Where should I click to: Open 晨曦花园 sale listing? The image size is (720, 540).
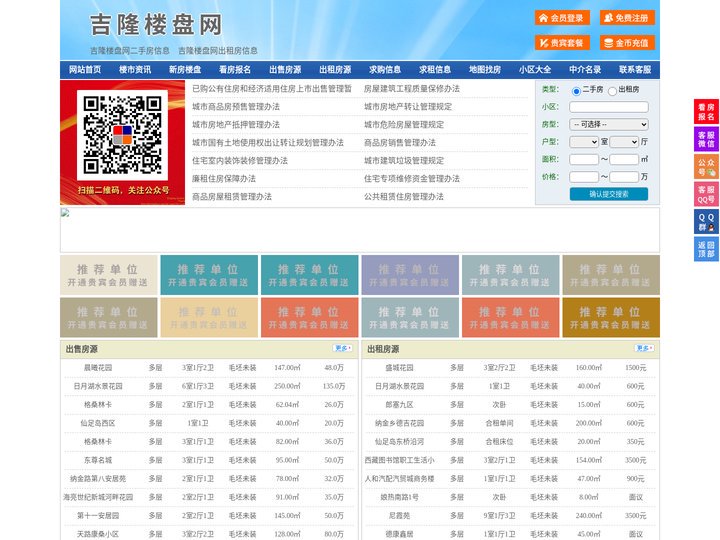(x=98, y=368)
